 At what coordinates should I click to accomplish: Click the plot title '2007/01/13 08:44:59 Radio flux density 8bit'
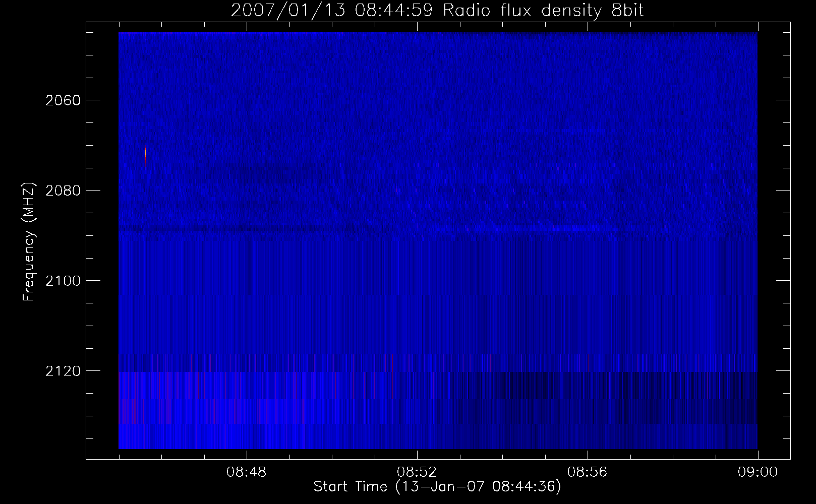click(x=438, y=10)
